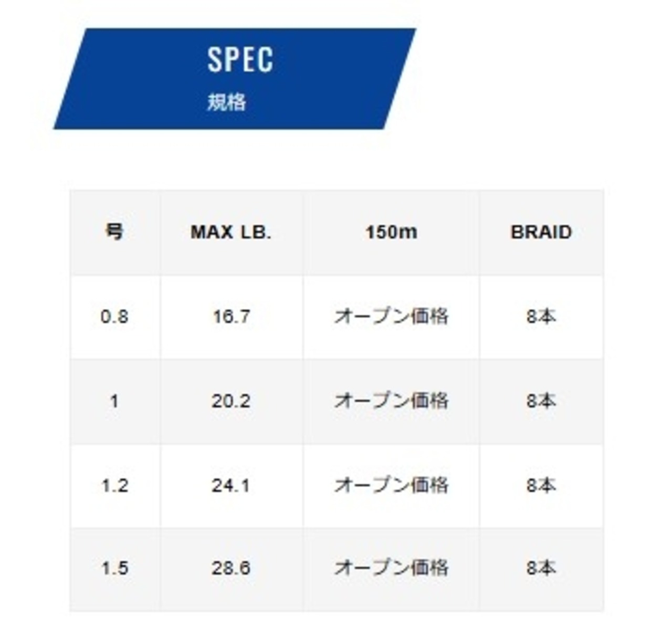
Task: Select the 号 column header
Action: [114, 232]
